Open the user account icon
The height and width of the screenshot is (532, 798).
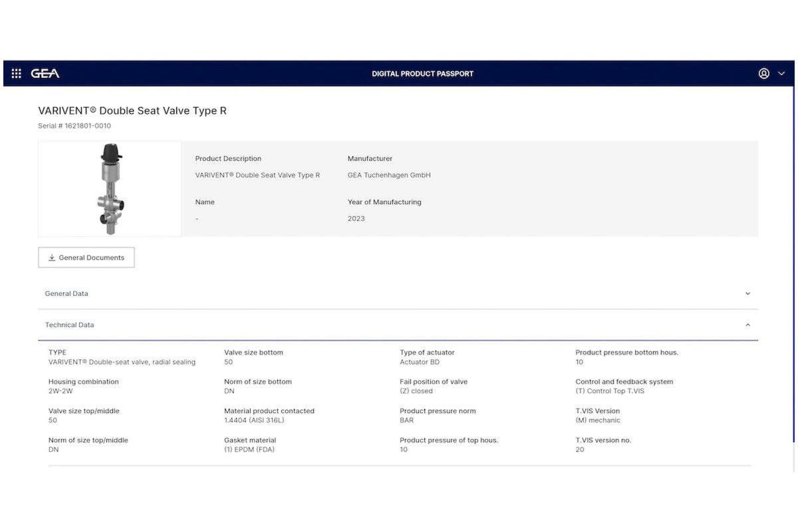pos(764,73)
